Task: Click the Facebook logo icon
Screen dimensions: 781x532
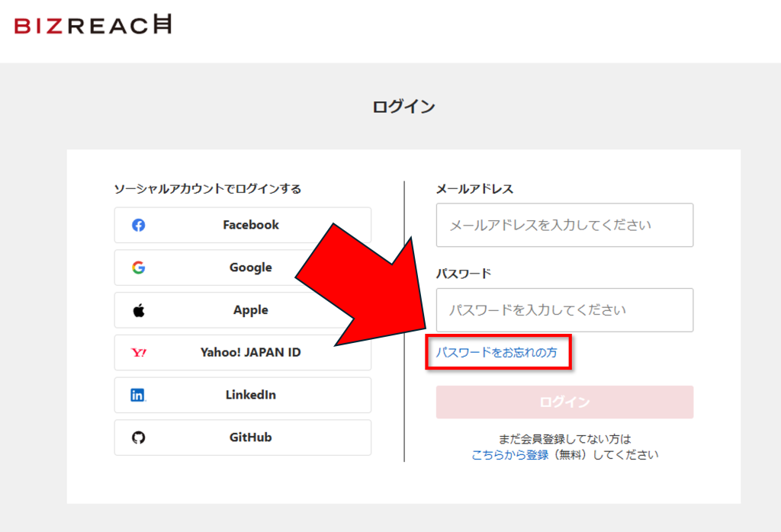Action: click(139, 225)
